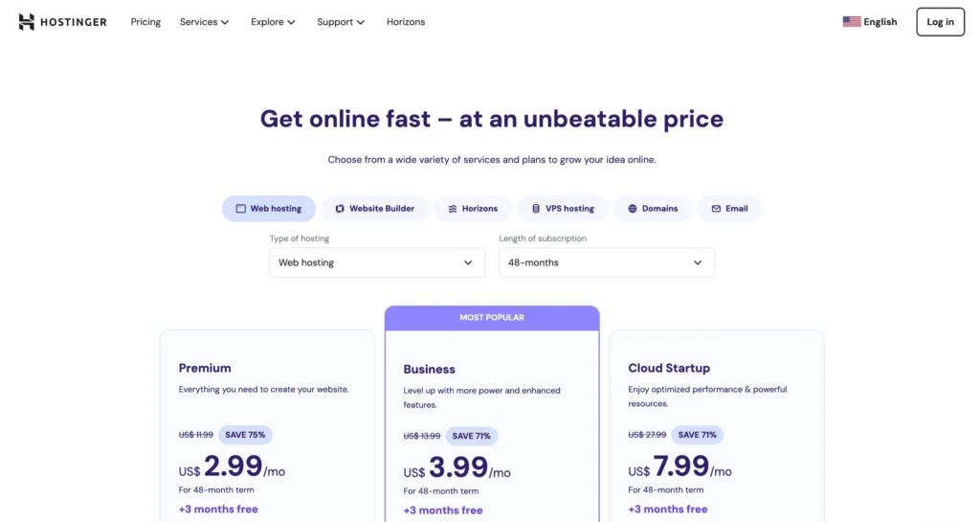This screenshot has height=522, width=980.
Task: Click the Horizons pill icon
Action: coord(453,209)
